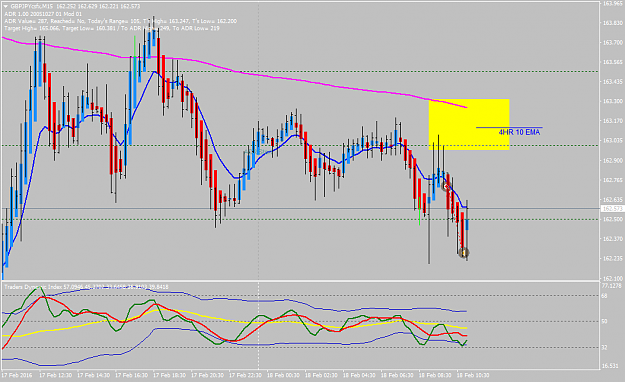Click the '18 Feb 02:30' time label
625x382 pixels.
click(321, 375)
